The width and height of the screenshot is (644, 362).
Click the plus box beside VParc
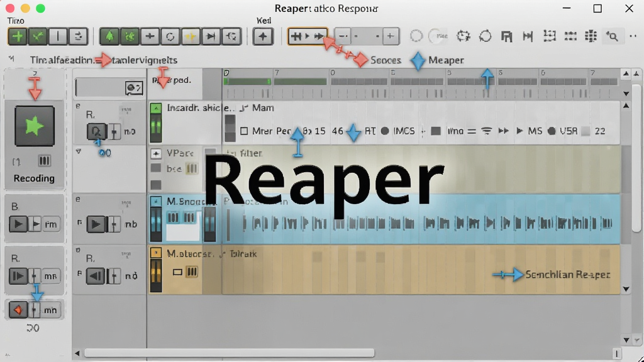pyautogui.click(x=156, y=153)
